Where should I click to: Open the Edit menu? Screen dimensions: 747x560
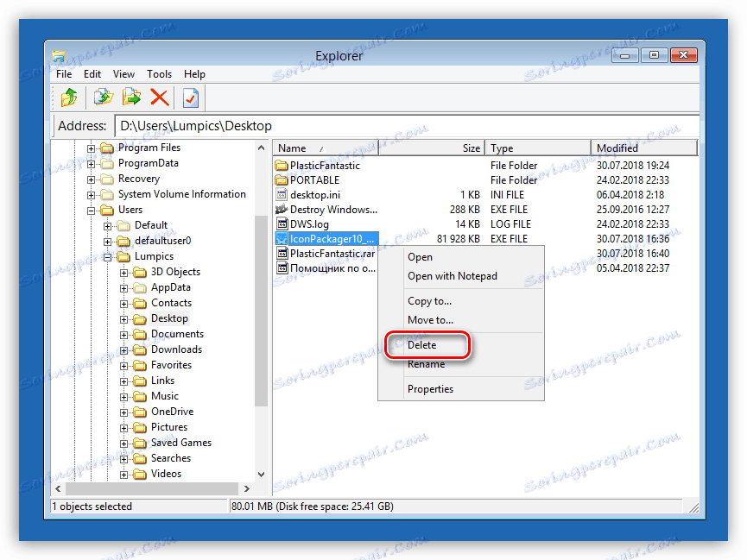pyautogui.click(x=92, y=74)
